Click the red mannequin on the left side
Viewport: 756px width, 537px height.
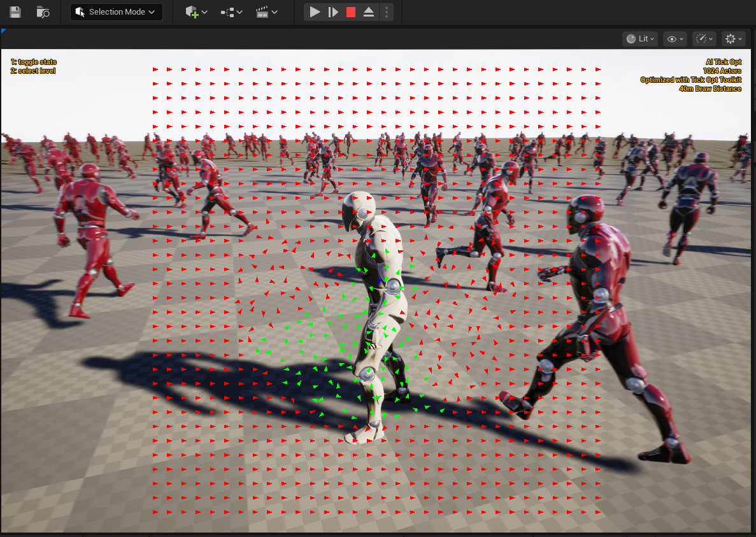pyautogui.click(x=92, y=236)
